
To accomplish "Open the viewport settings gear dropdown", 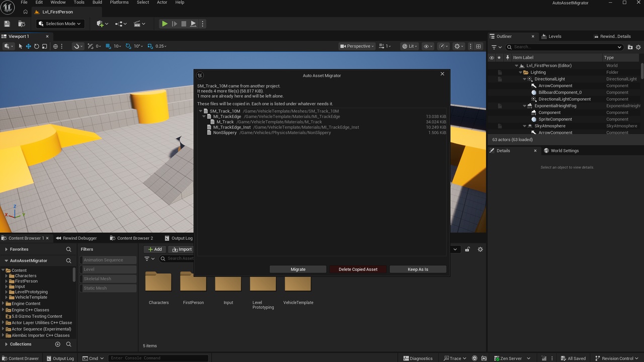I will (459, 46).
